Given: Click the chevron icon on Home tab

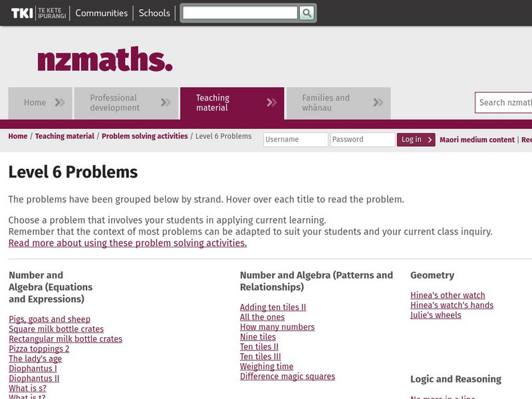Looking at the screenshot, I should (x=60, y=102).
